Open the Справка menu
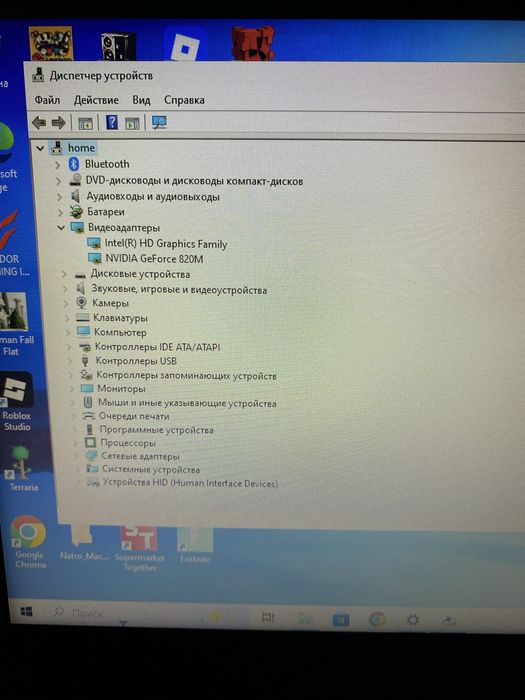The height and width of the screenshot is (700, 525). tap(184, 100)
